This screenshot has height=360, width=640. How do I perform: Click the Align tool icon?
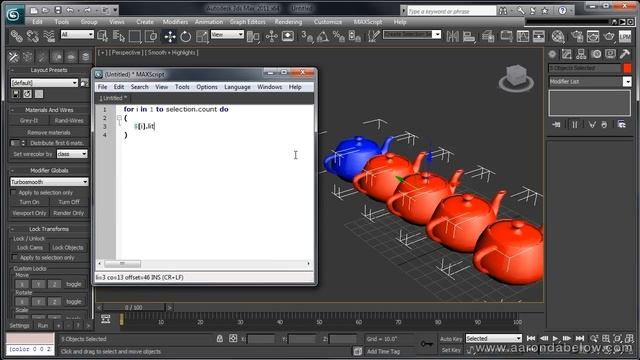469,36
